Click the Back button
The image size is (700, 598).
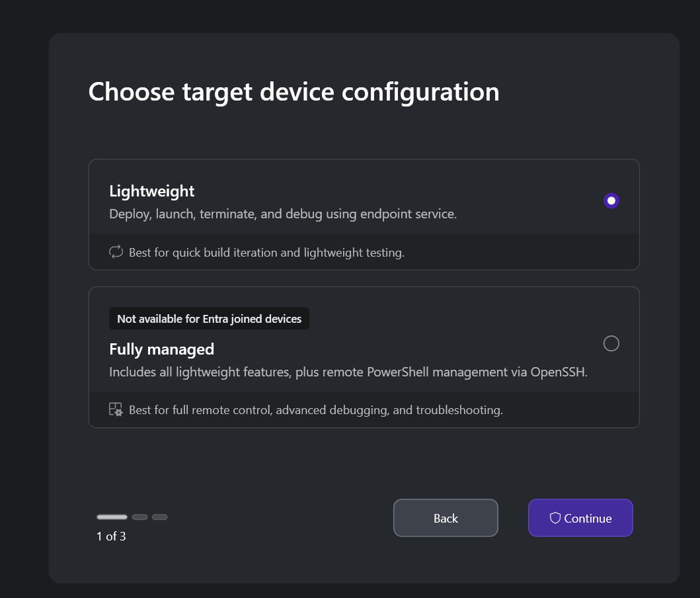click(446, 517)
